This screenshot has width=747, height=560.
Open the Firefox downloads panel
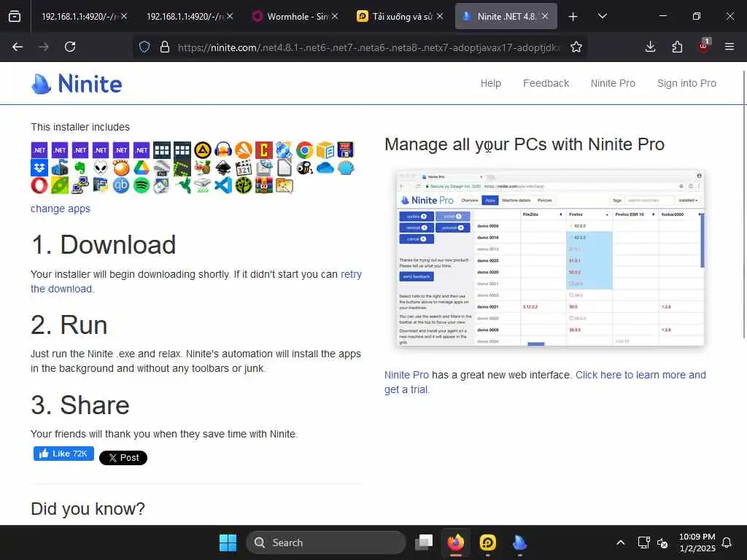coord(650,47)
